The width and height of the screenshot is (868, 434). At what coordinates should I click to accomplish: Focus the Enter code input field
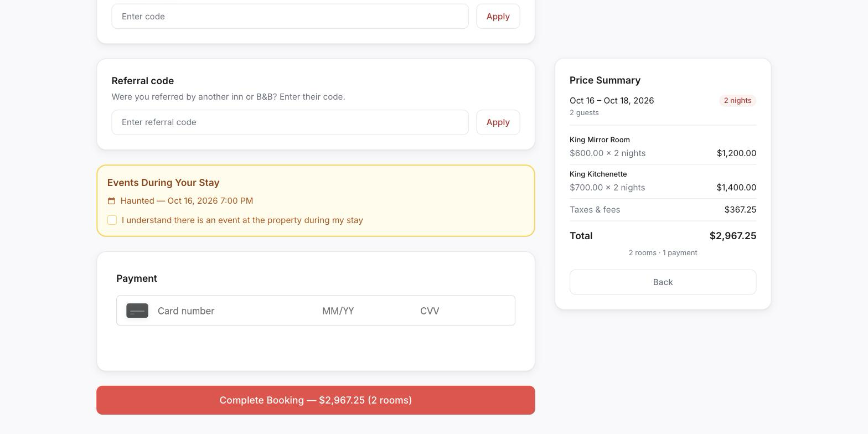(x=290, y=17)
